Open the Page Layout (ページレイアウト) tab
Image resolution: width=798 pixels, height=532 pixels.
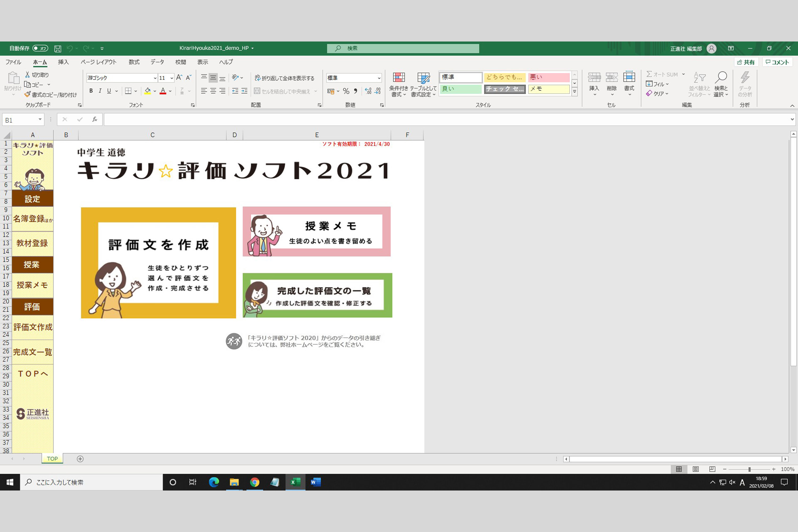click(98, 62)
